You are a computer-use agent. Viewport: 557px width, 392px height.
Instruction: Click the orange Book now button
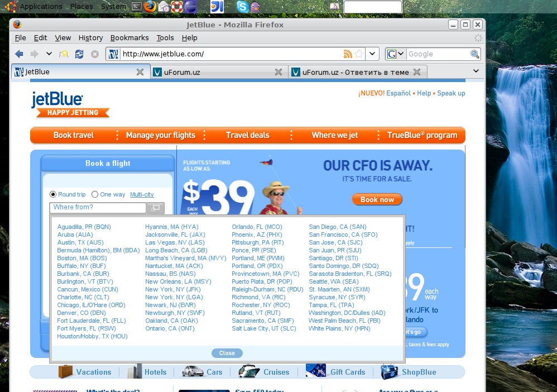377,199
